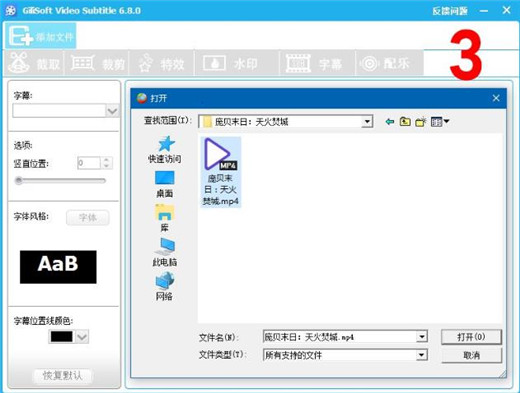
Task: Click the 打开(O) open button
Action: coord(471,337)
